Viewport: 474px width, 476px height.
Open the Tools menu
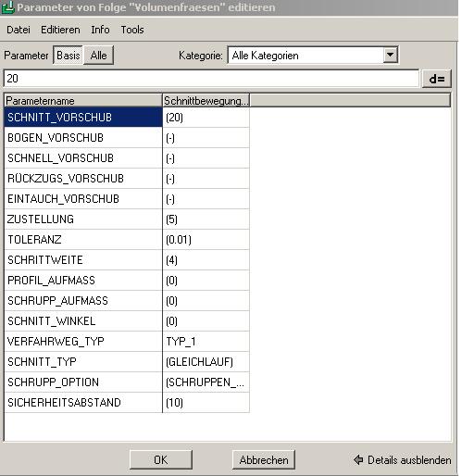tap(132, 30)
